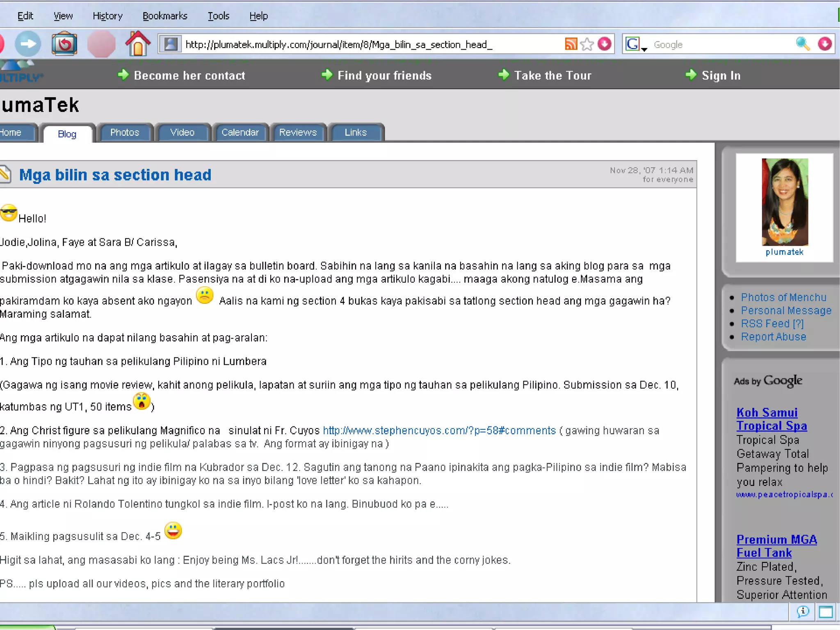Viewport: 840px width, 630px height.
Task: Click the Report Abuse link
Action: click(773, 337)
